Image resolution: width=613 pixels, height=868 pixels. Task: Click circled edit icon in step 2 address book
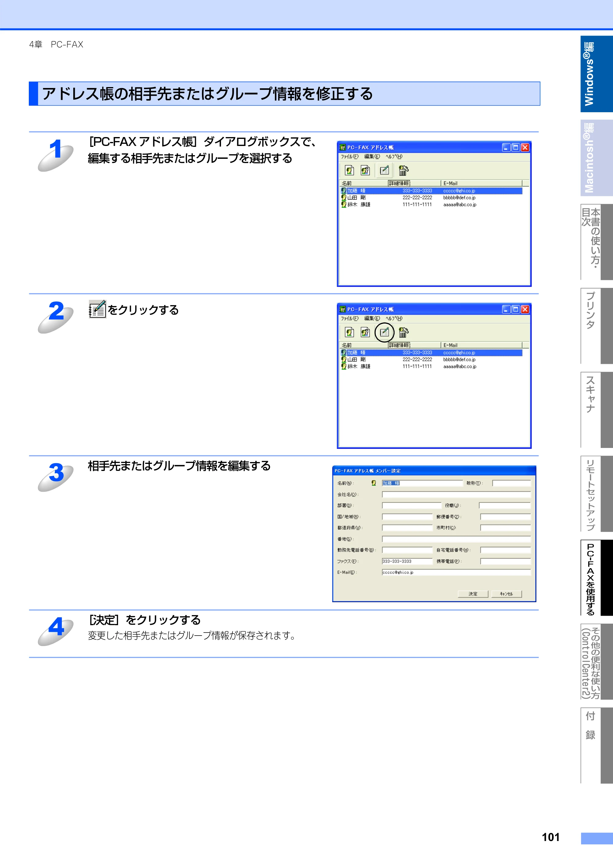384,332
